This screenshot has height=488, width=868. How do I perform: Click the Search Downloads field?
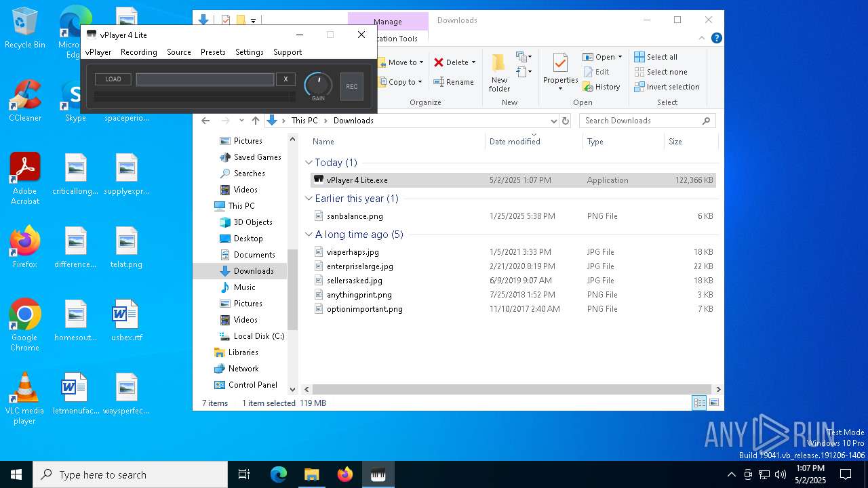click(648, 121)
